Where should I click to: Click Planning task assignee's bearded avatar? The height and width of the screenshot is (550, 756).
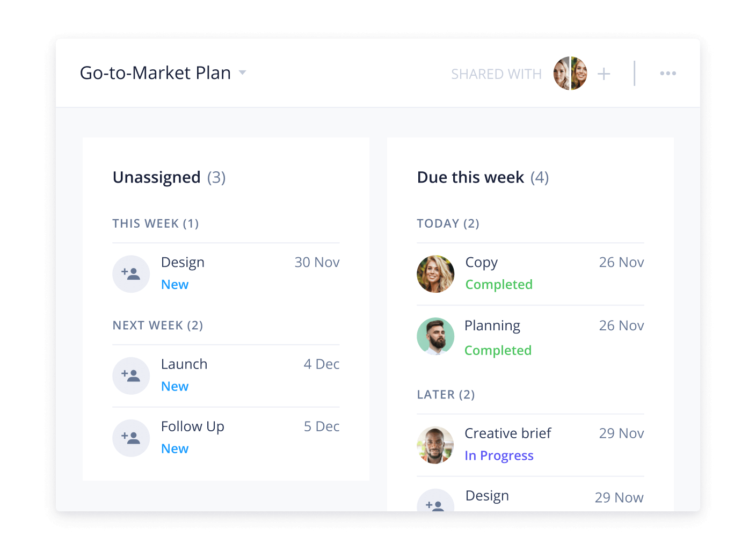tap(435, 336)
